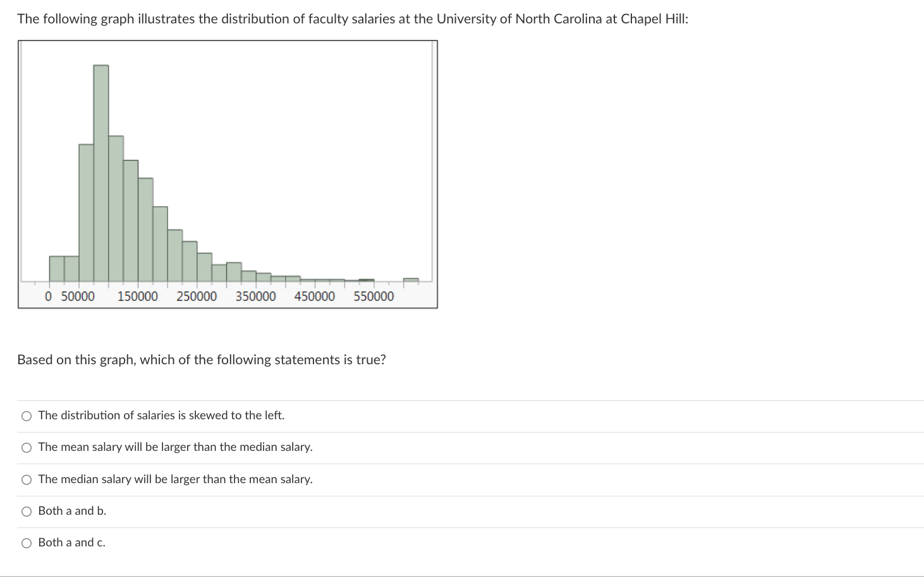Image resolution: width=924 pixels, height=578 pixels.
Task: Click the 350000 axis label
Action: coord(256,296)
